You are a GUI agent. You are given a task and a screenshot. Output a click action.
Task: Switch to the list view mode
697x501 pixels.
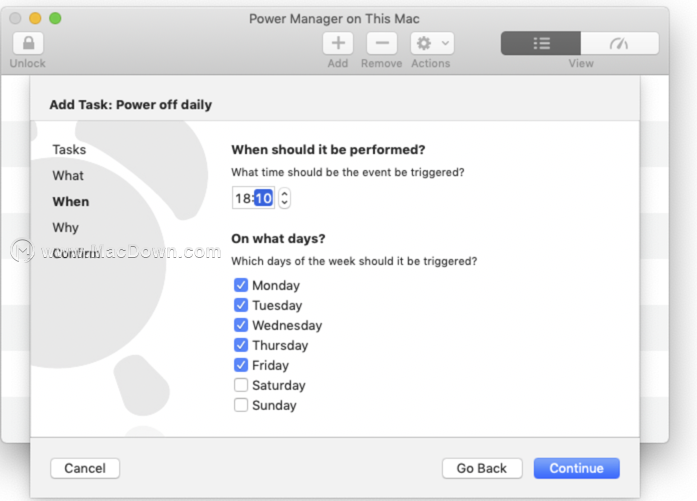tap(541, 43)
